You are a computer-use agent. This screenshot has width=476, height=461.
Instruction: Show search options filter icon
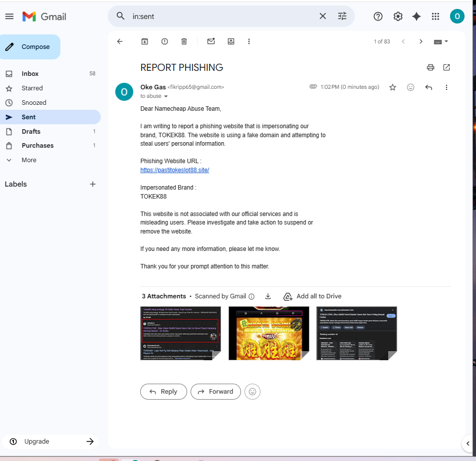[x=342, y=16]
